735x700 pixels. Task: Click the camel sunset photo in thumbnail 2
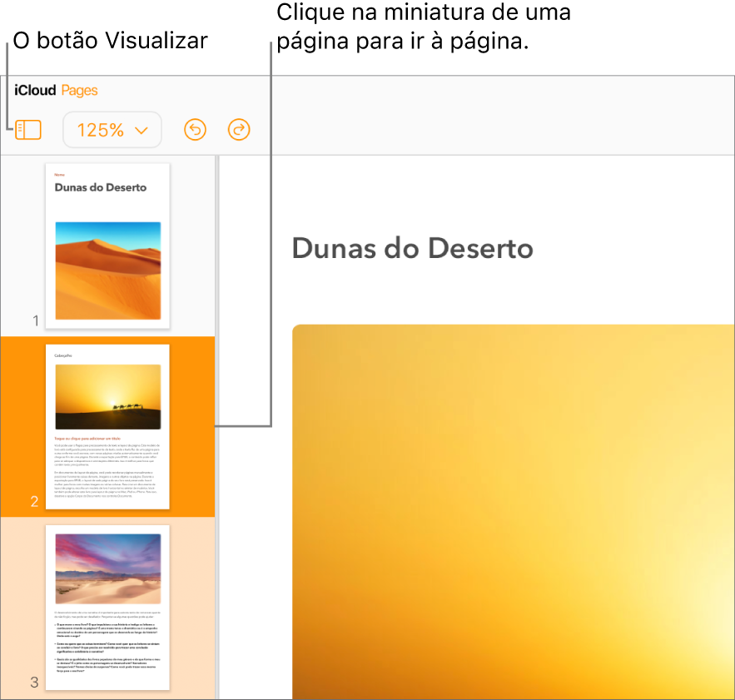[108, 397]
